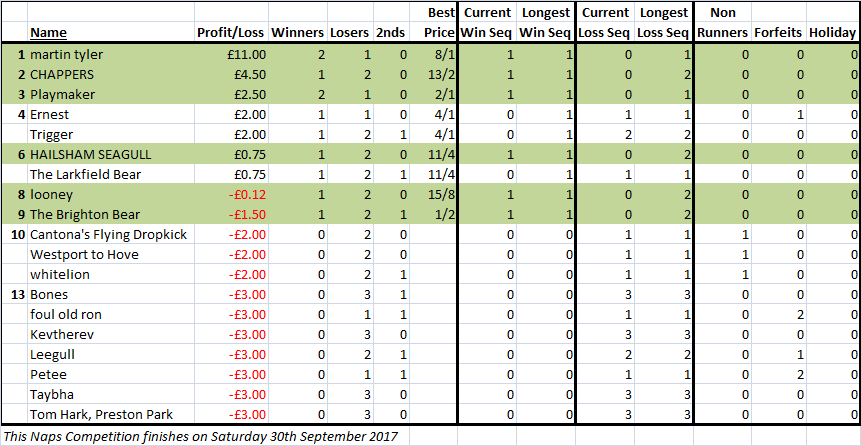Click the Kevtherev name cell

click(110, 335)
